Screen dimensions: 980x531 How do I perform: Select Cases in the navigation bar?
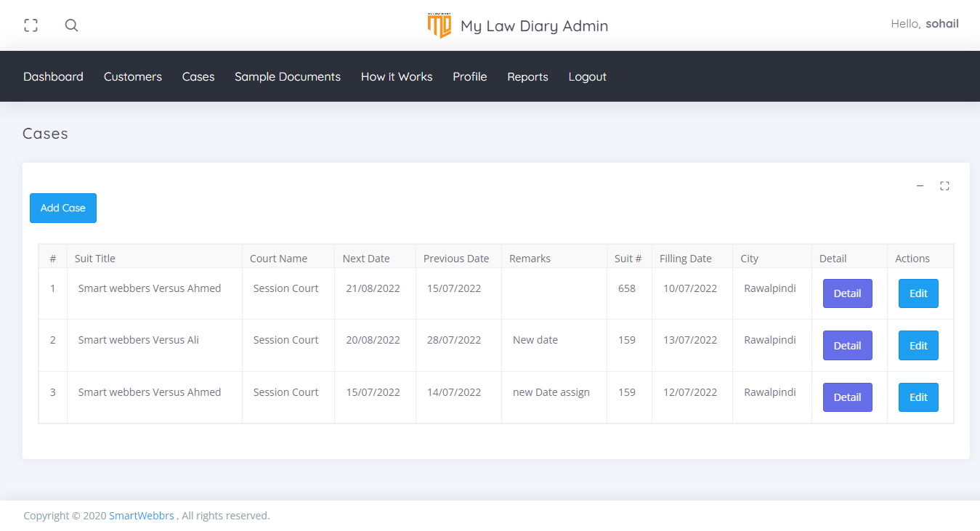tap(198, 76)
